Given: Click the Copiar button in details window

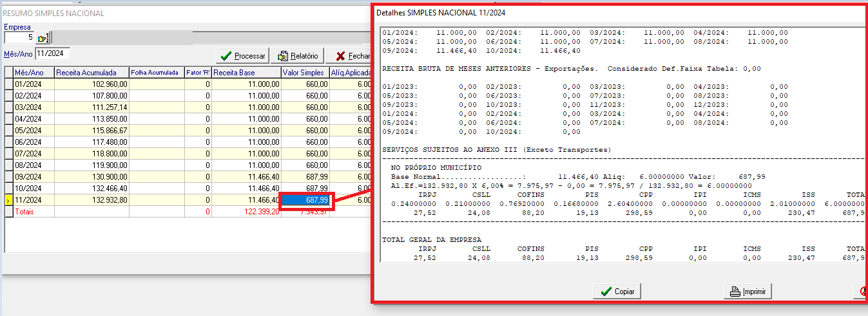Looking at the screenshot, I should 617,292.
